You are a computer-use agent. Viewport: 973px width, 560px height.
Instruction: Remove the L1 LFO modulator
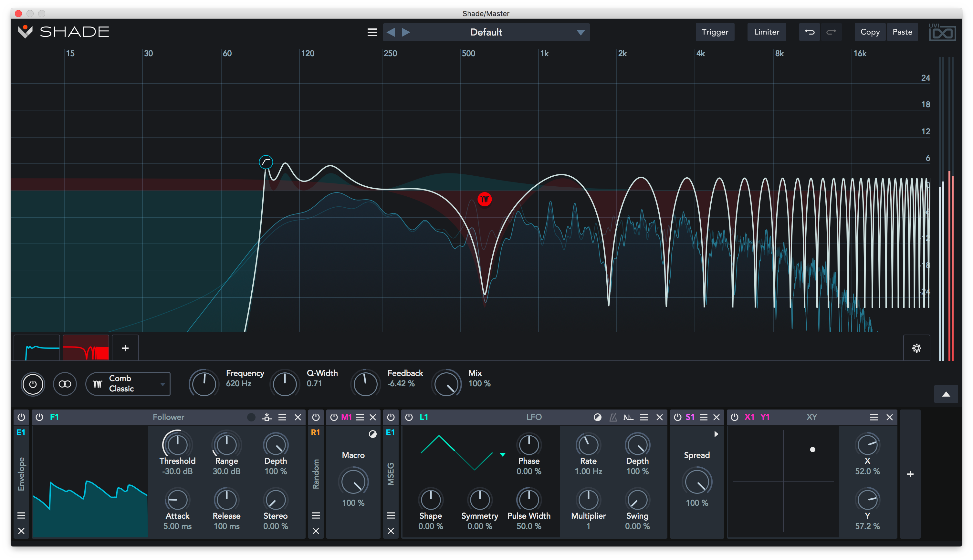659,417
